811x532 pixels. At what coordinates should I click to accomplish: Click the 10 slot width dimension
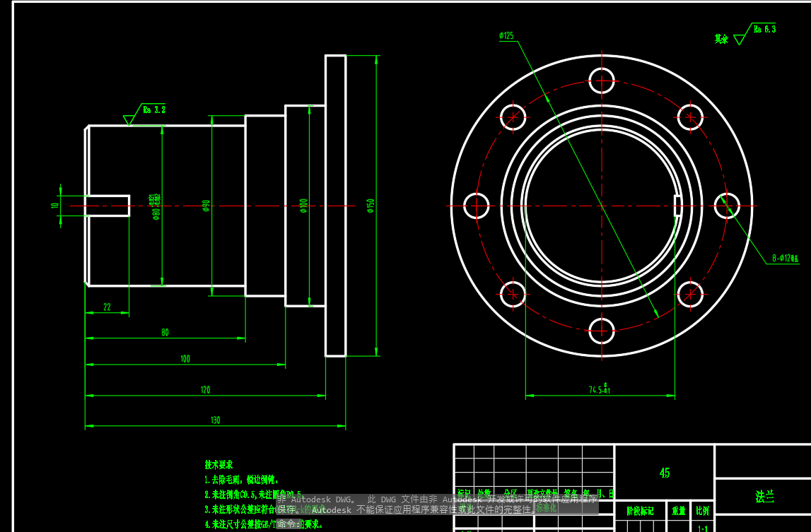[55, 206]
